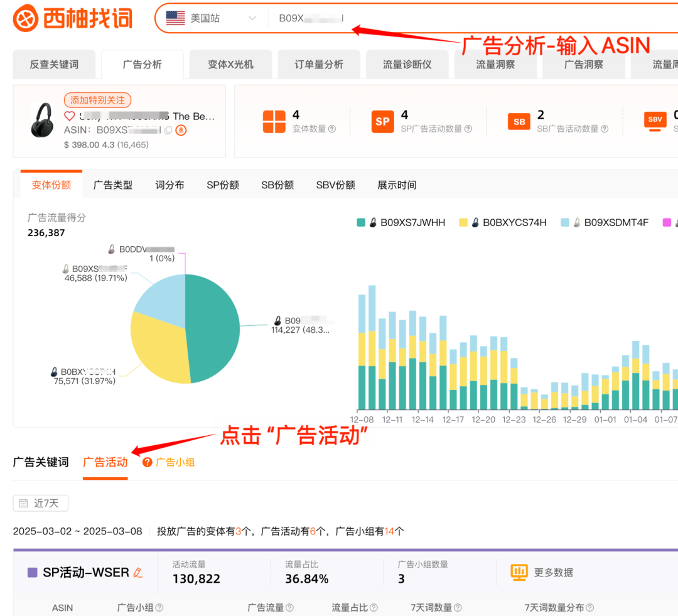This screenshot has height=616, width=678.
Task: Show help for SB广告活动数量
Action: pyautogui.click(x=605, y=129)
